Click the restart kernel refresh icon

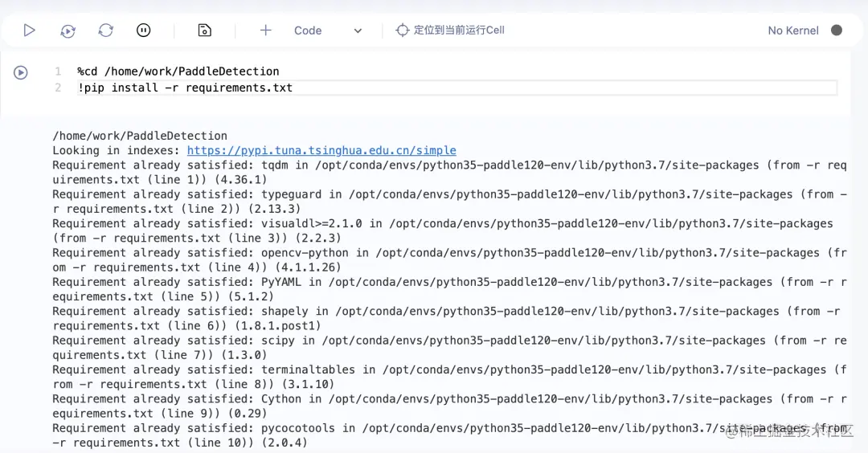point(106,31)
